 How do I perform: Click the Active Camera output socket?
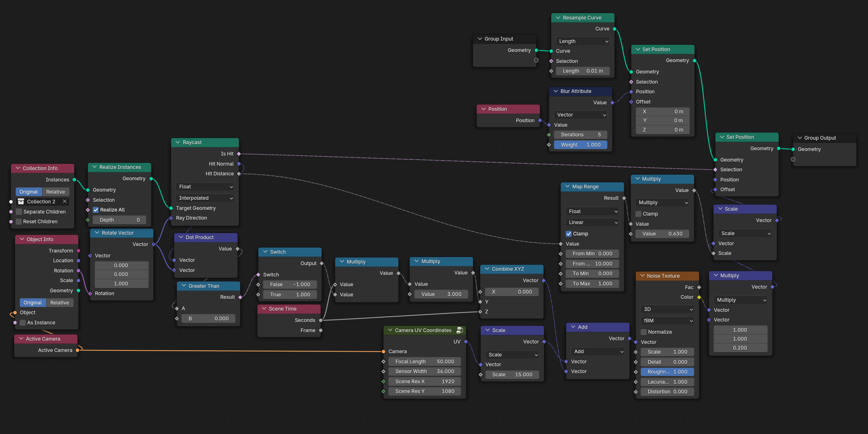coord(77,350)
